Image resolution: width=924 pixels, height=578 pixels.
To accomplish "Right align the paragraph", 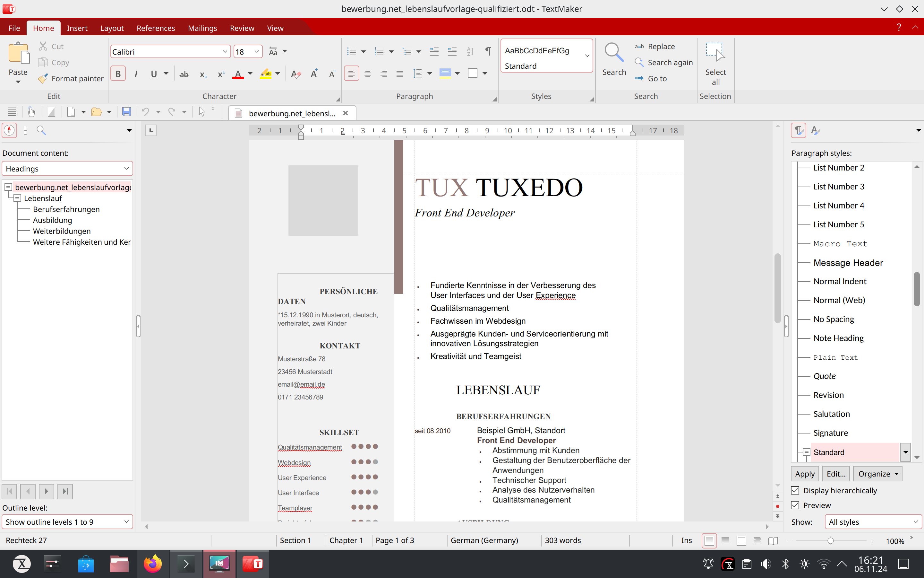I will point(383,74).
